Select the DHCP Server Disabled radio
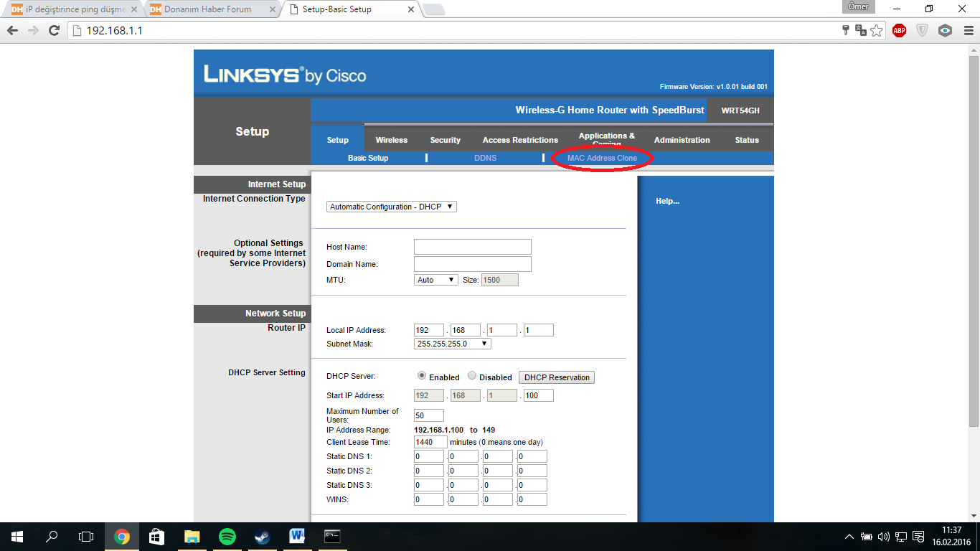The height and width of the screenshot is (551, 980). coord(472,376)
